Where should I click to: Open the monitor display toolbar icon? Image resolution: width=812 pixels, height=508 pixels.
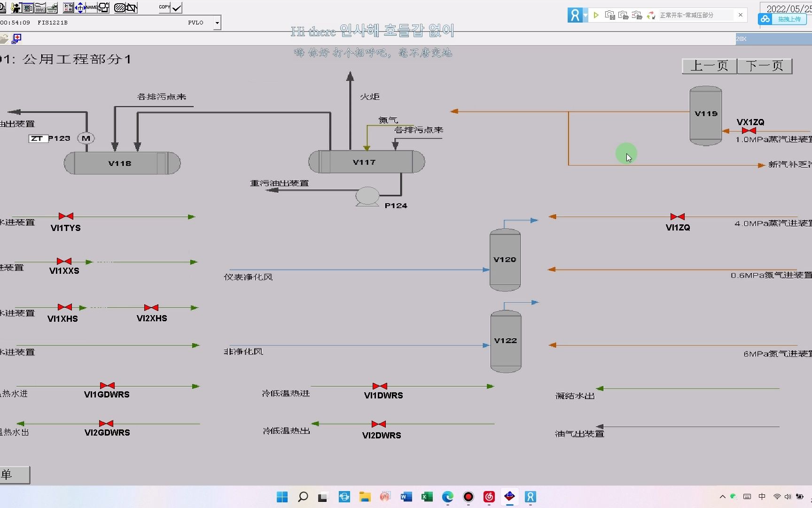coord(28,8)
